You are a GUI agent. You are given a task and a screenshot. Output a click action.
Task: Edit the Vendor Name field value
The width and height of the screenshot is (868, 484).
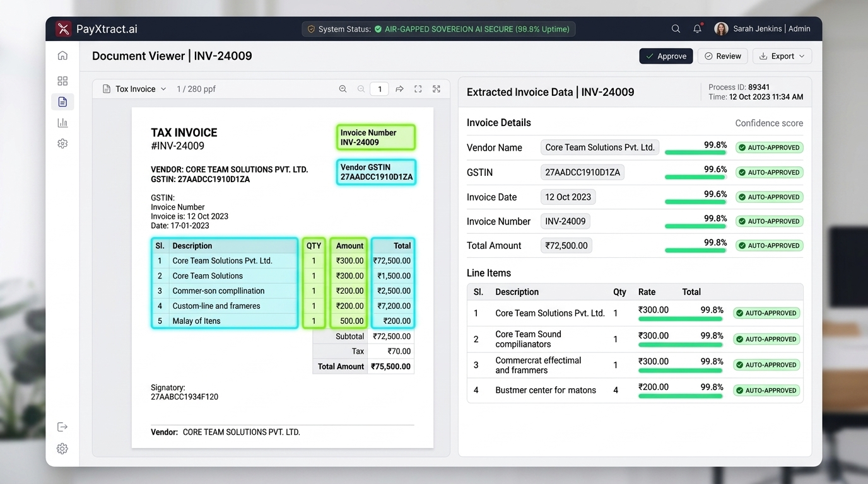600,147
